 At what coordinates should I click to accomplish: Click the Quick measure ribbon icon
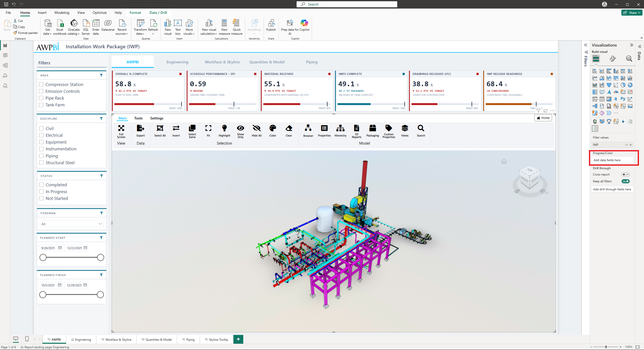tap(236, 27)
